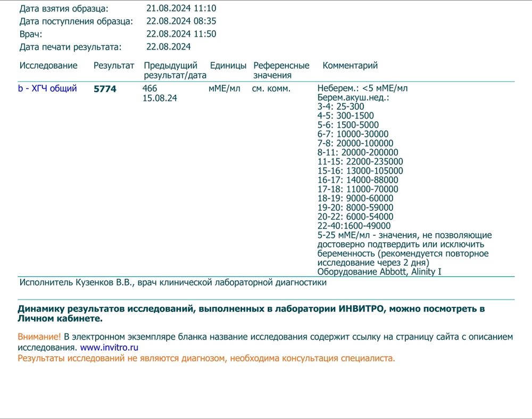The height and width of the screenshot is (419, 532).
Task: Click the bold result value 5774
Action: click(105, 89)
